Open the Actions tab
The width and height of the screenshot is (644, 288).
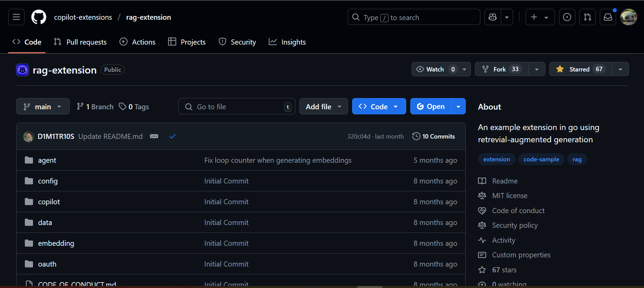point(137,42)
